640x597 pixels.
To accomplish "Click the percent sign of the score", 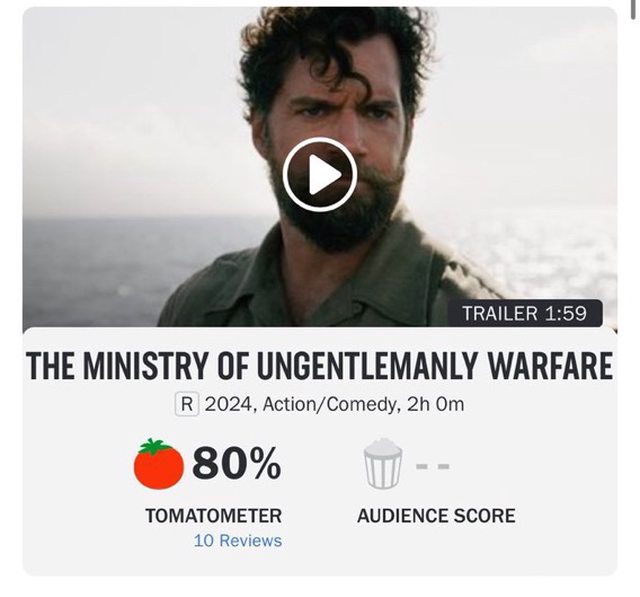I will [x=266, y=464].
